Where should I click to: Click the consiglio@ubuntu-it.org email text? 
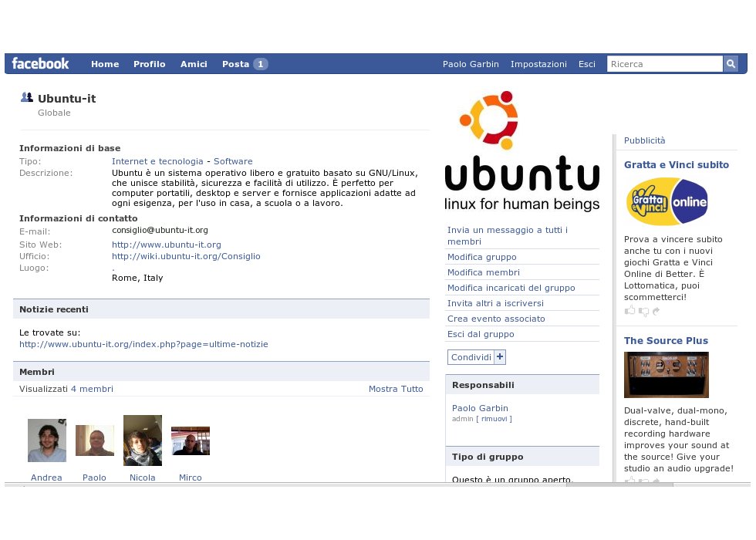coord(160,230)
